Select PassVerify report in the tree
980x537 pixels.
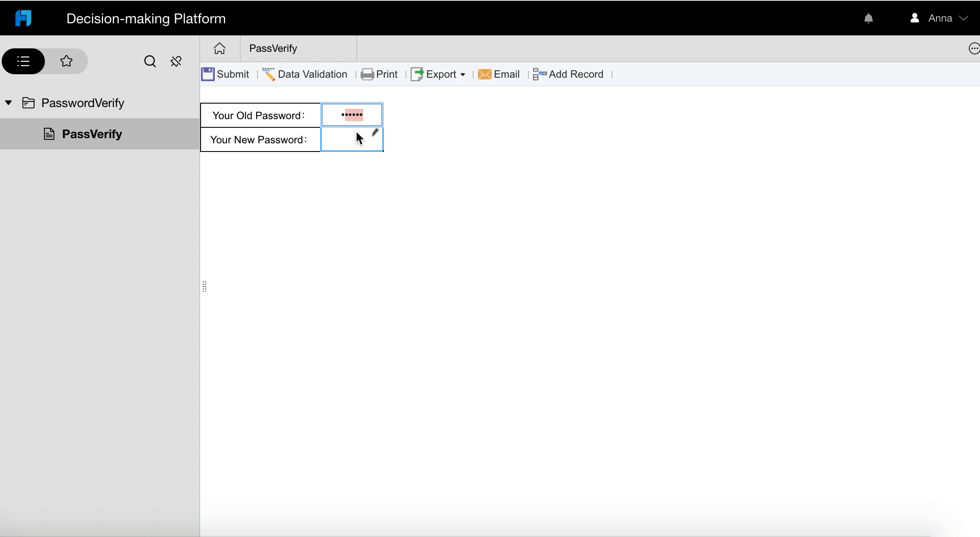tap(92, 134)
